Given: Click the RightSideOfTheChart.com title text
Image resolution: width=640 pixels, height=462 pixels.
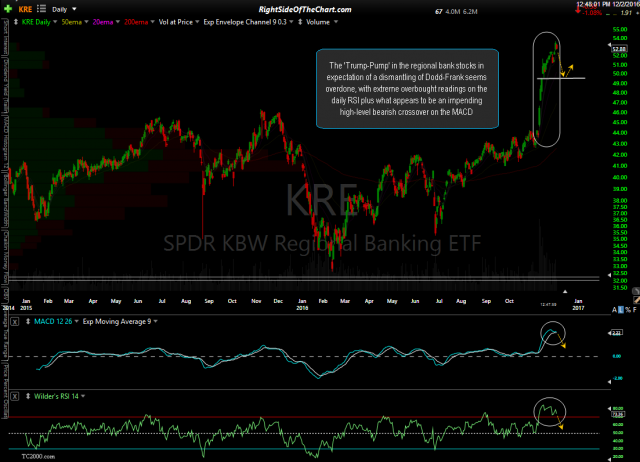Looking at the screenshot, I should [x=305, y=9].
